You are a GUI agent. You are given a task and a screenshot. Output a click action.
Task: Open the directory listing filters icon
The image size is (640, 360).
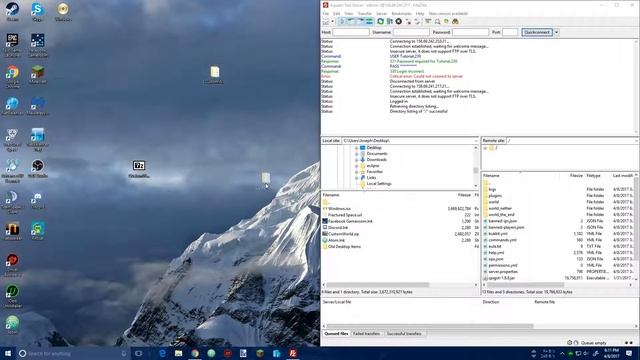coord(428,21)
